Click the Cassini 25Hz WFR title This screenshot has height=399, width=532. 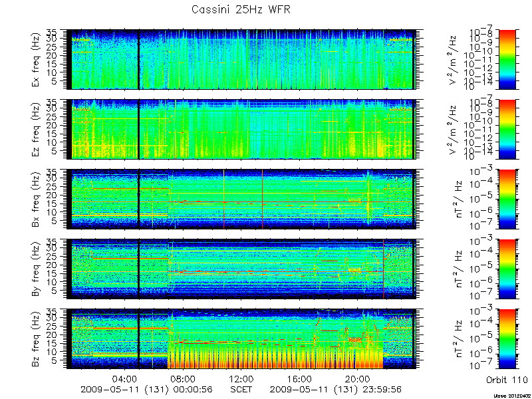(x=241, y=9)
